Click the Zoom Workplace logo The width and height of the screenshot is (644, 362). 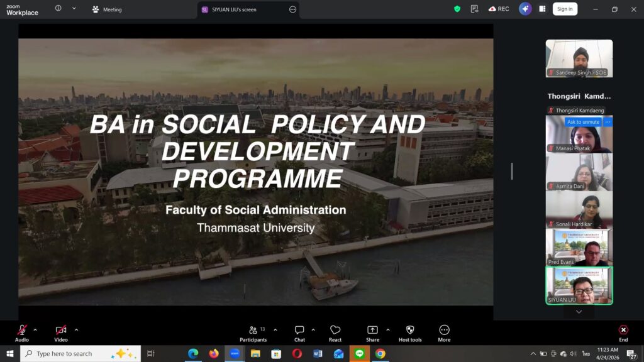click(22, 10)
